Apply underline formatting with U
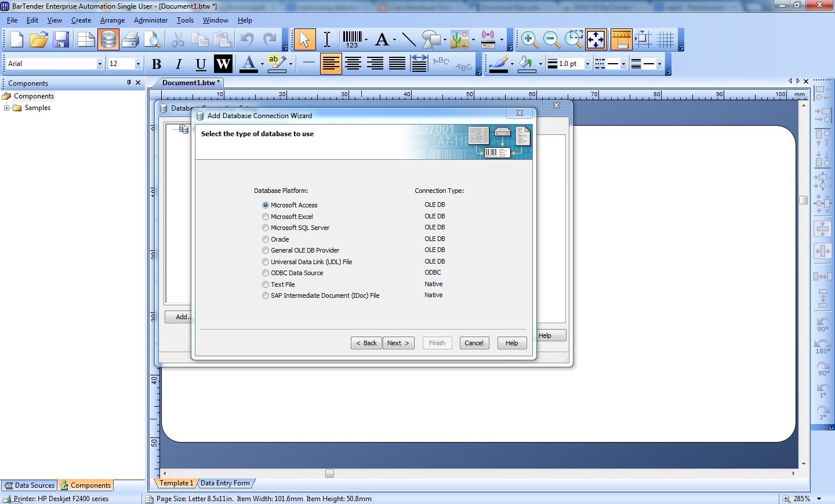 point(201,64)
